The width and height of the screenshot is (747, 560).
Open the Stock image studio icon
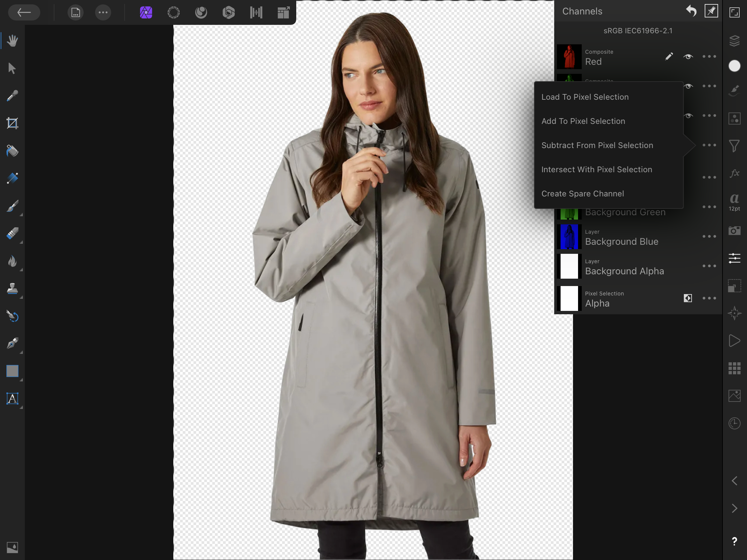click(735, 395)
